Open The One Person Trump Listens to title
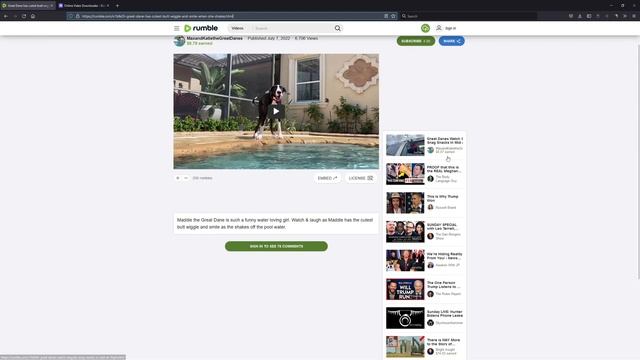640x360 pixels. pyautogui.click(x=444, y=284)
